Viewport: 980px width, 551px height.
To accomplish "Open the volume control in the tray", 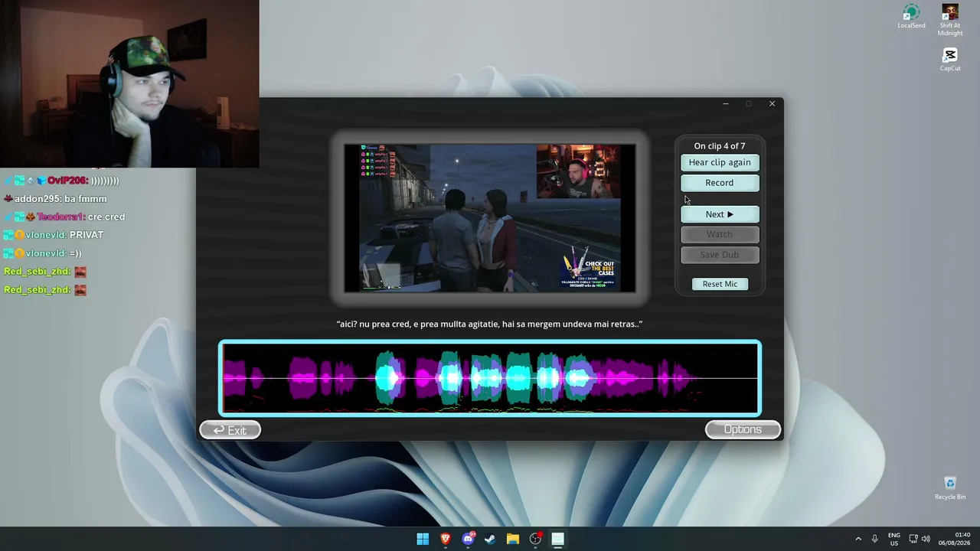I will [926, 539].
